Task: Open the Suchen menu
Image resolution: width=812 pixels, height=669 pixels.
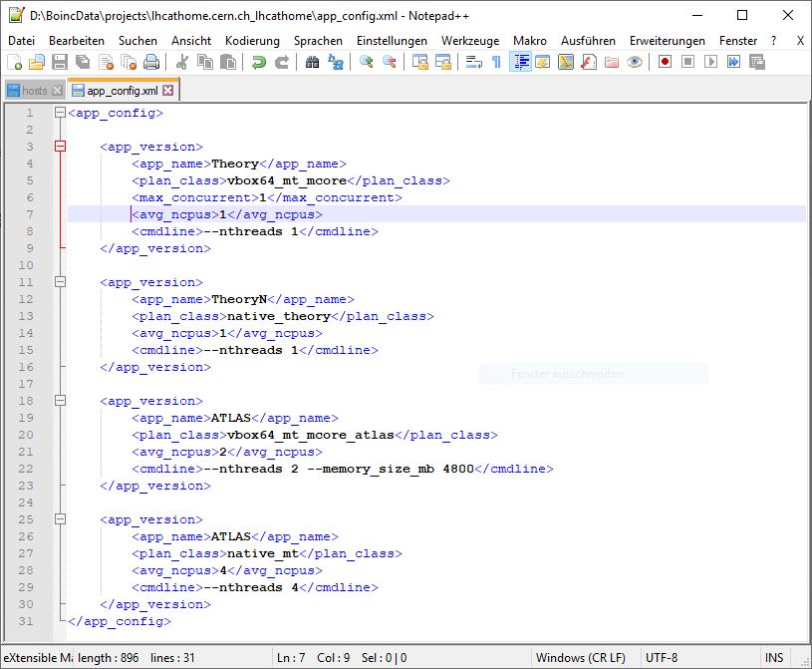Action: (137, 41)
